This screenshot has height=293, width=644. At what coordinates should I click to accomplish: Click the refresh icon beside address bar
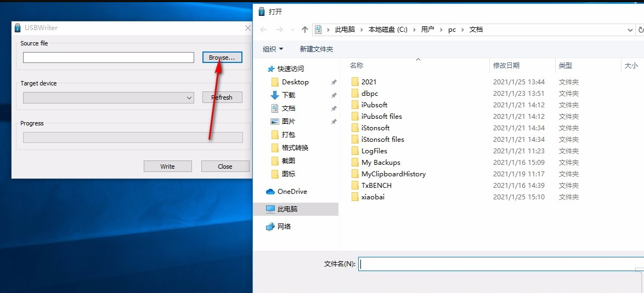tap(640, 30)
